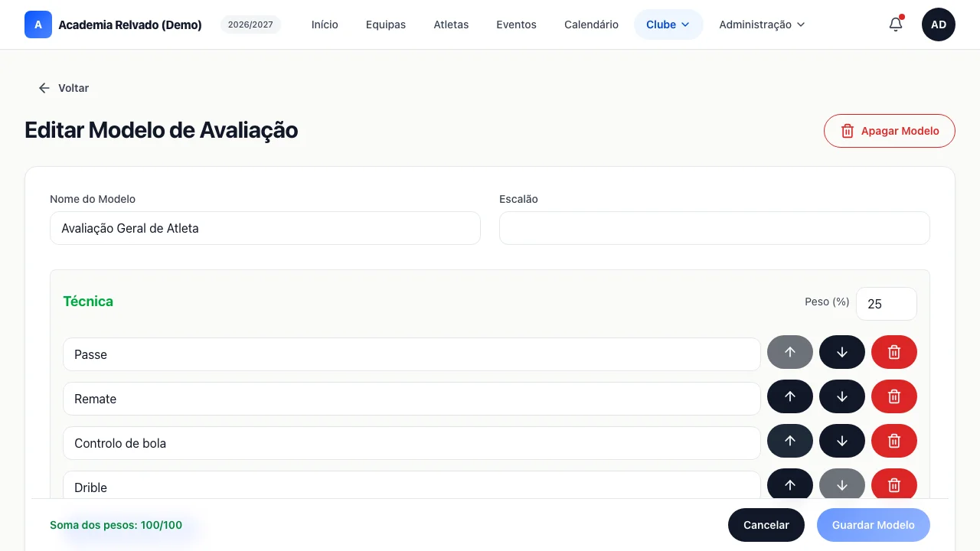Focus the Nome do Modelo field
The image size is (980, 551).
[x=265, y=228]
